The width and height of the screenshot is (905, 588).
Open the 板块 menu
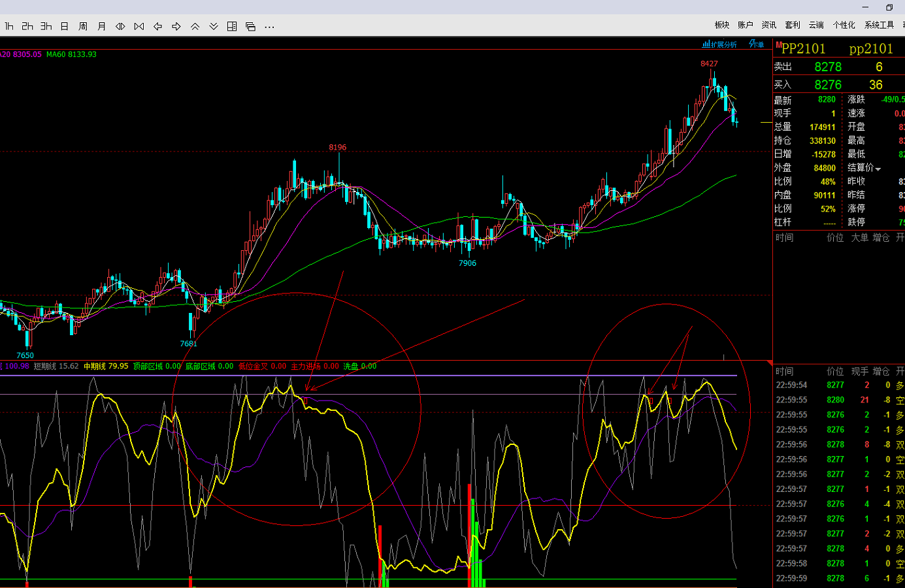pos(721,25)
